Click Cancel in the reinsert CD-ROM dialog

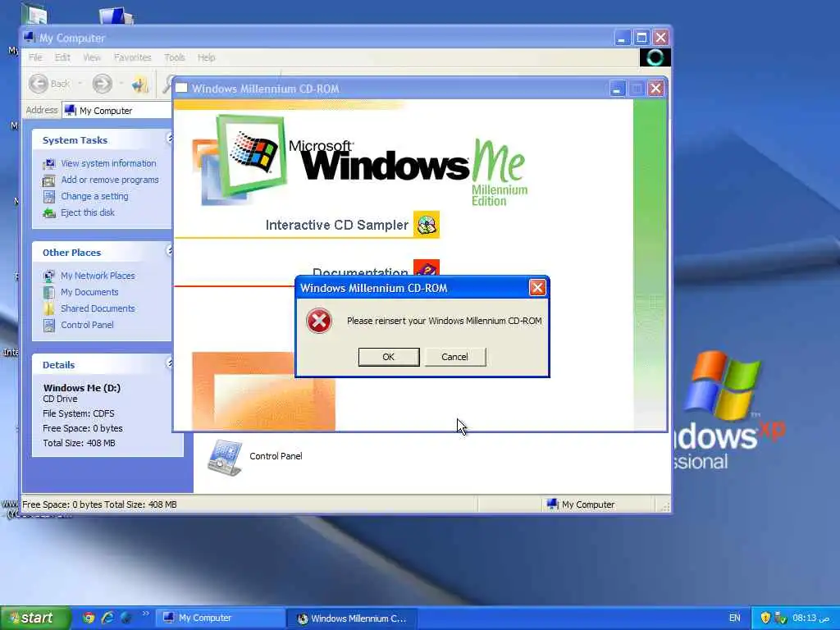(x=454, y=357)
